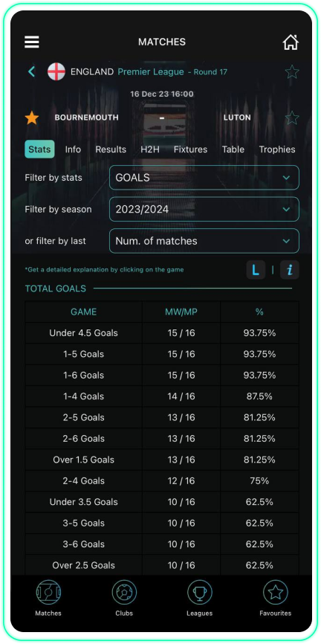Open Matches in bottom navigation
Screen dimensions: 321x644
pos(48,599)
